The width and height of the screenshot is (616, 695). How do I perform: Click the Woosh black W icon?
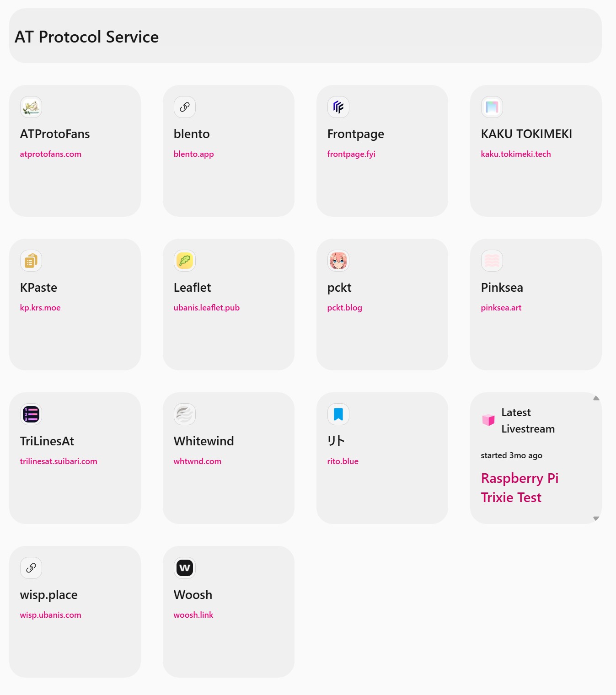point(185,568)
